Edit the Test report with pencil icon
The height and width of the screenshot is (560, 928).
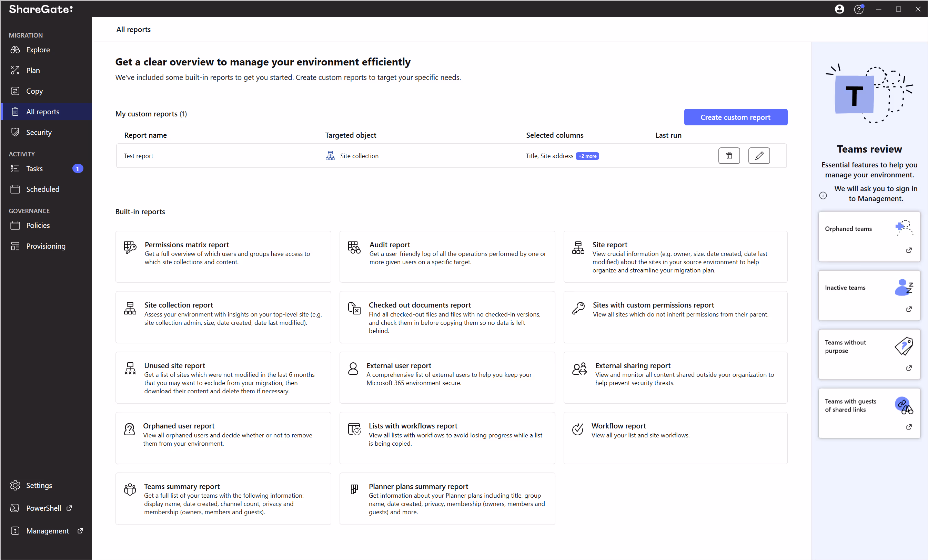point(758,156)
